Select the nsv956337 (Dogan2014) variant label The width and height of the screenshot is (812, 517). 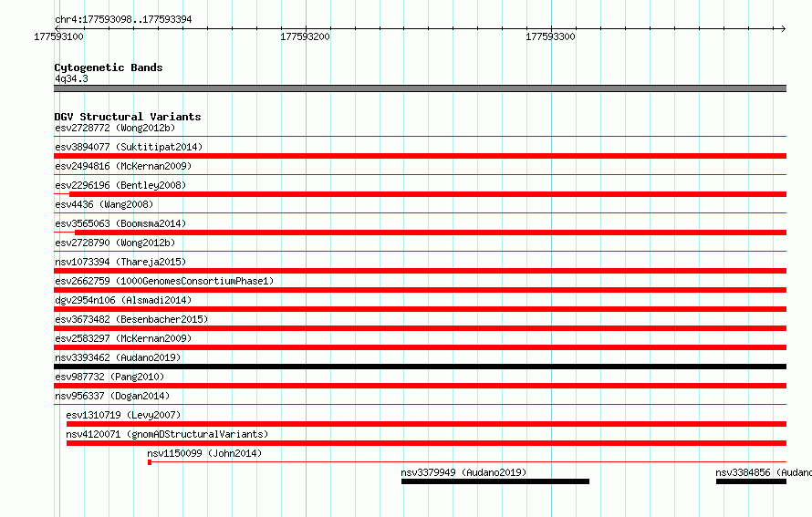click(112, 396)
